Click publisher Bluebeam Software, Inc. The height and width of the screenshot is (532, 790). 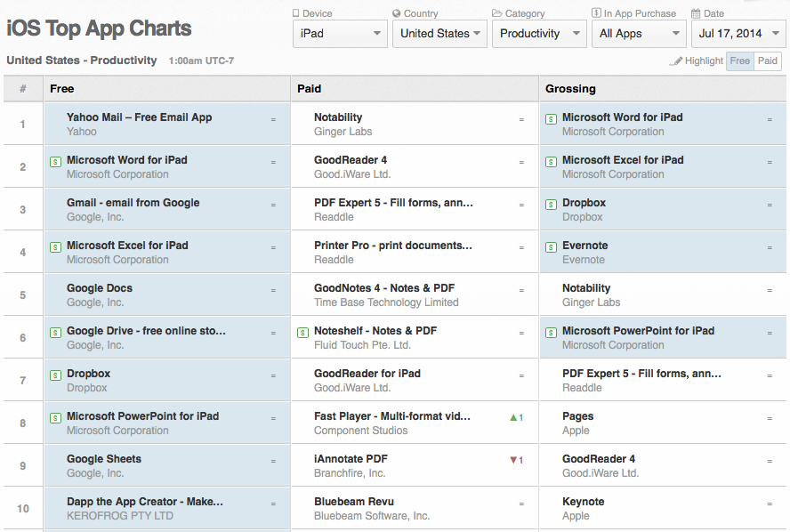(372, 516)
